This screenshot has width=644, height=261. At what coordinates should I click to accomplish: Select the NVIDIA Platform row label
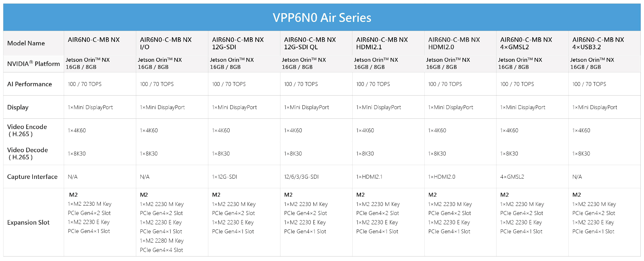click(33, 63)
